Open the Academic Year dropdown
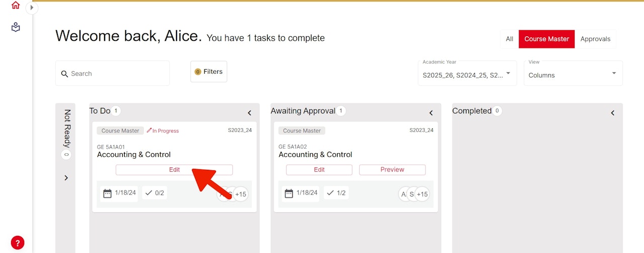This screenshot has width=644, height=253. pos(467,74)
